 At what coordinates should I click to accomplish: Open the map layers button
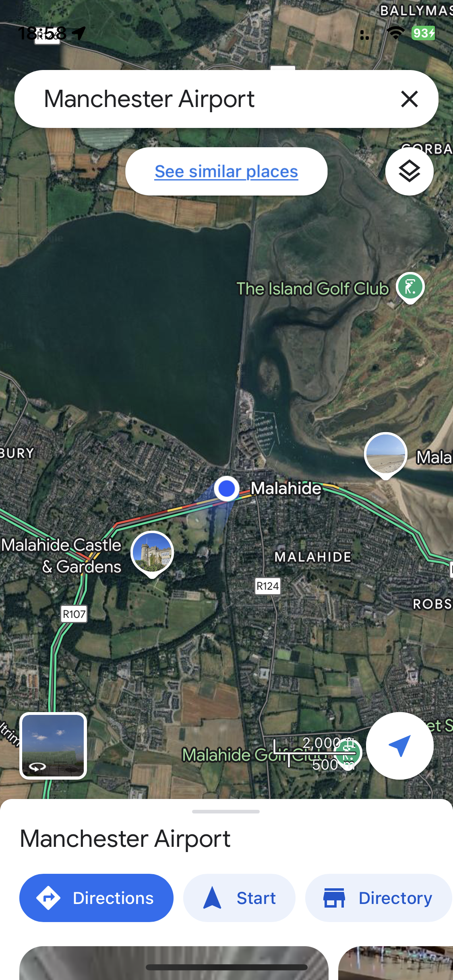tap(409, 171)
